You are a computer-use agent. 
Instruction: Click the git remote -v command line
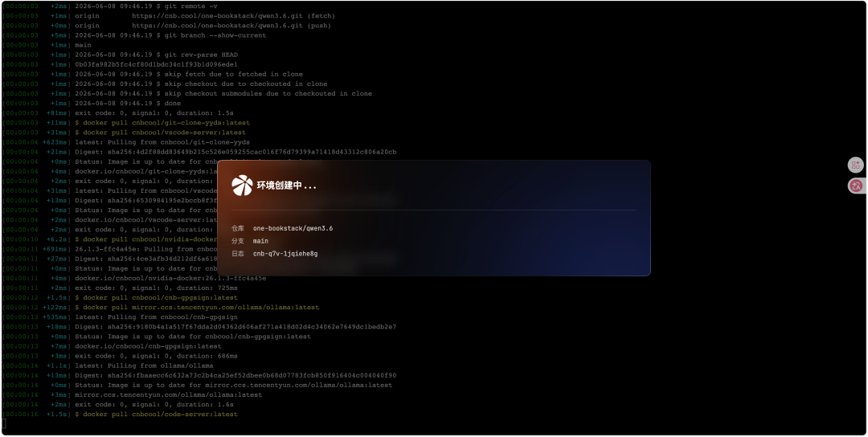tap(146, 6)
